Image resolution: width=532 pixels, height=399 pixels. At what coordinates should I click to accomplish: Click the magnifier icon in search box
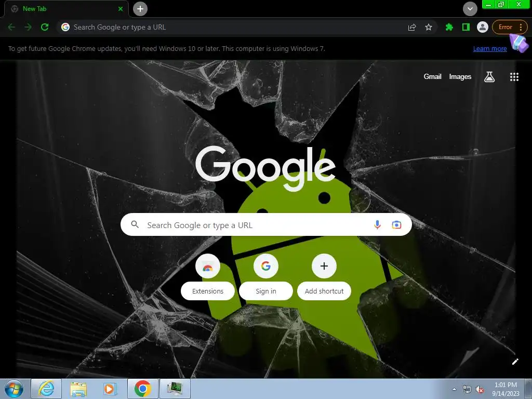[x=135, y=224]
